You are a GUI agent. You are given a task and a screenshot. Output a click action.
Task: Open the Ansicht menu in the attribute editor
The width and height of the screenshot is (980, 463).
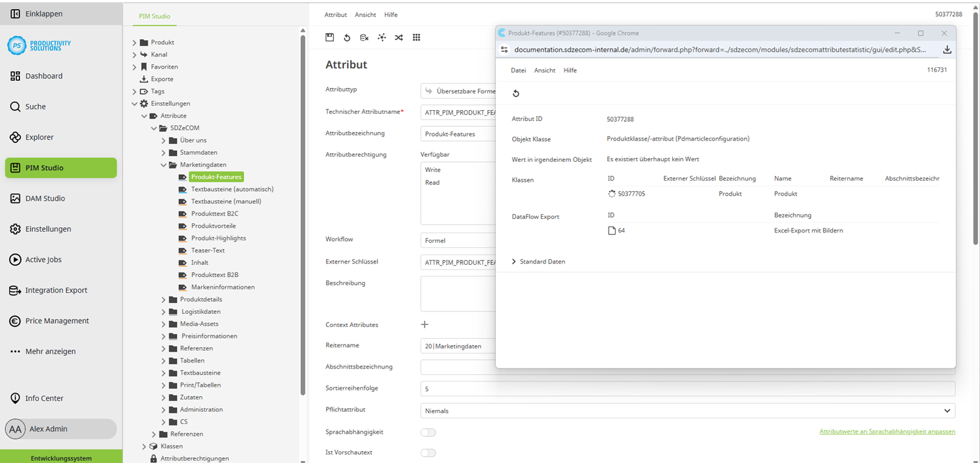click(x=365, y=14)
